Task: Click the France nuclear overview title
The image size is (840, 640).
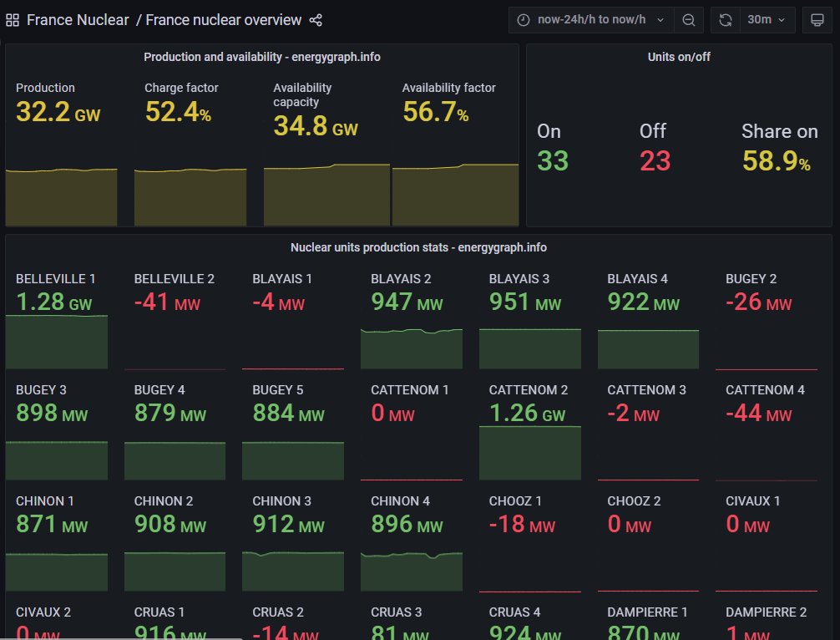Action: click(224, 20)
